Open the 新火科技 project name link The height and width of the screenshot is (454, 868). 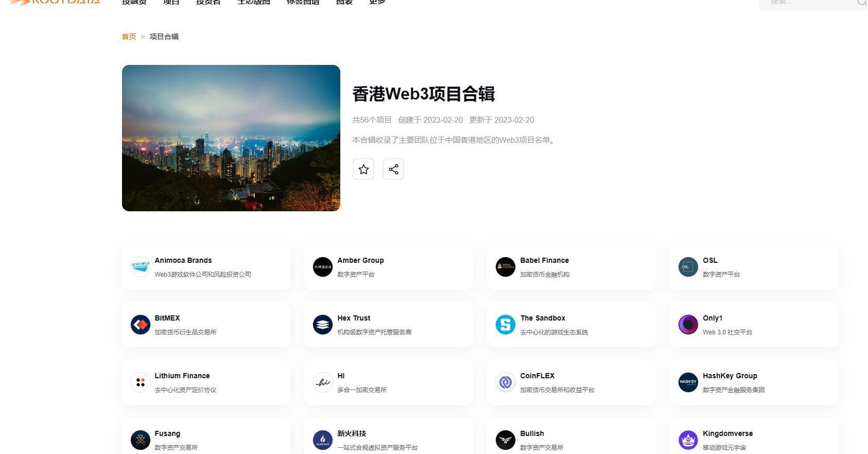coord(352,433)
